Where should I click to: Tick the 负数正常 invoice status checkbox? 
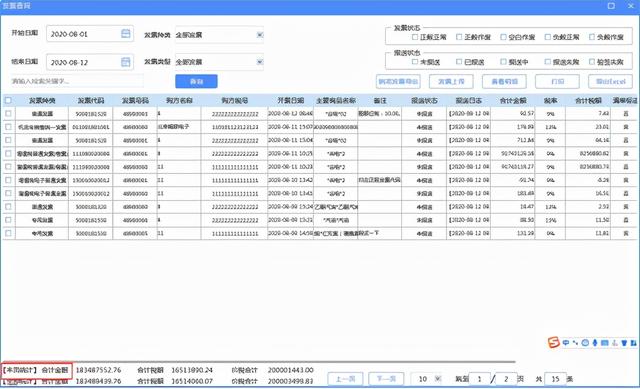coord(548,37)
